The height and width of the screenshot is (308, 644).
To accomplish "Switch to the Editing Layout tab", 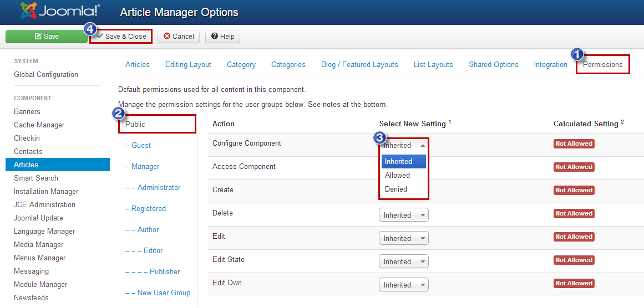I will click(x=188, y=64).
